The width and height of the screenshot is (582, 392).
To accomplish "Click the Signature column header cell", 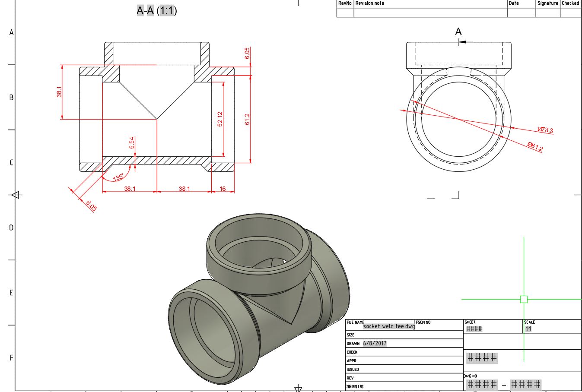I will pyautogui.click(x=547, y=3).
